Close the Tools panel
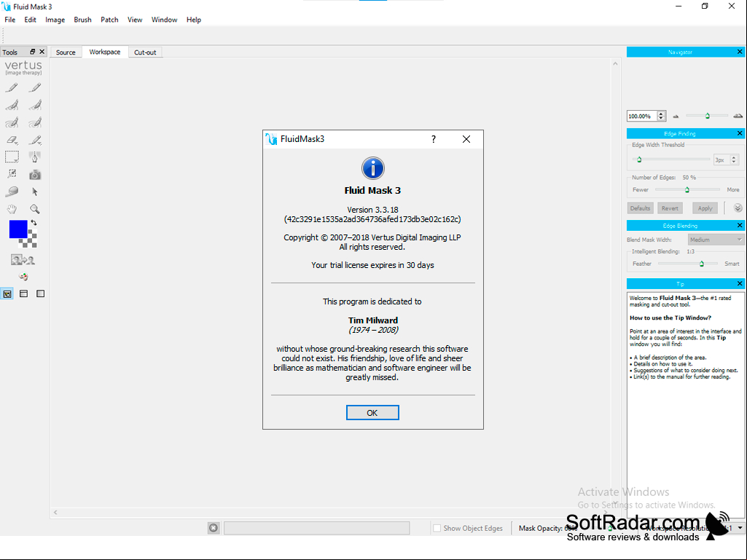The width and height of the screenshot is (747, 560). coord(42,52)
